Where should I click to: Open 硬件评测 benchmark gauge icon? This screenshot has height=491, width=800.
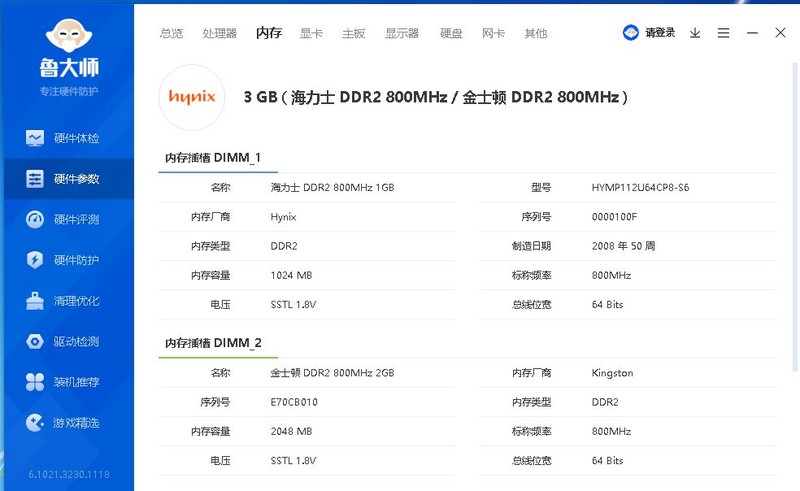tap(35, 219)
